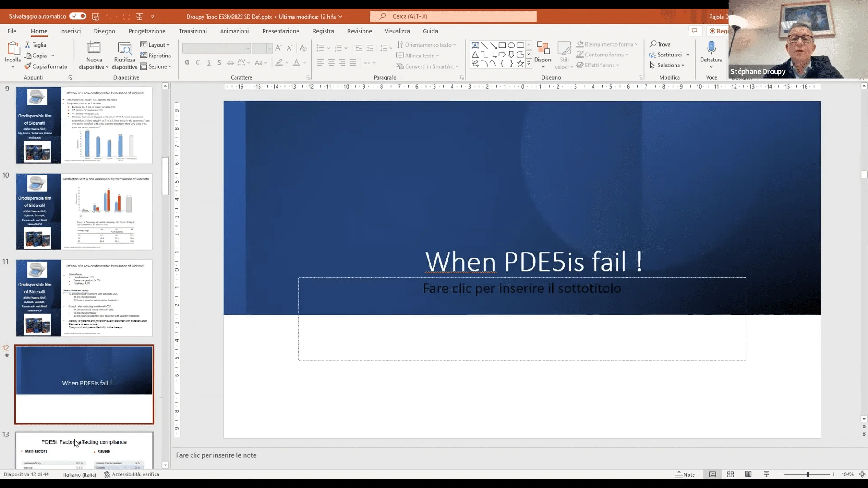Start presentation from beginning icon
This screenshot has height=488, width=868.
pyautogui.click(x=139, y=16)
